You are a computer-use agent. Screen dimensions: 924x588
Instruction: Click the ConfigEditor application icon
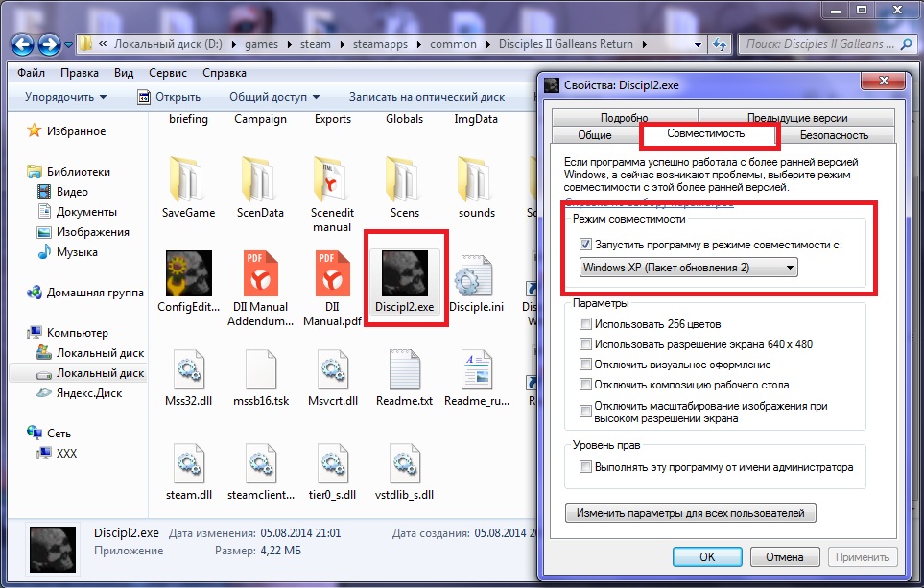point(188,272)
